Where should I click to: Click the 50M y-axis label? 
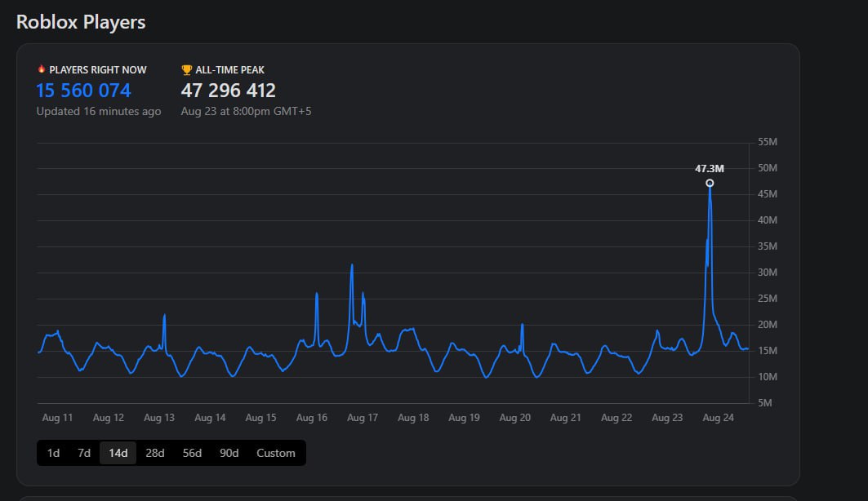coord(768,168)
